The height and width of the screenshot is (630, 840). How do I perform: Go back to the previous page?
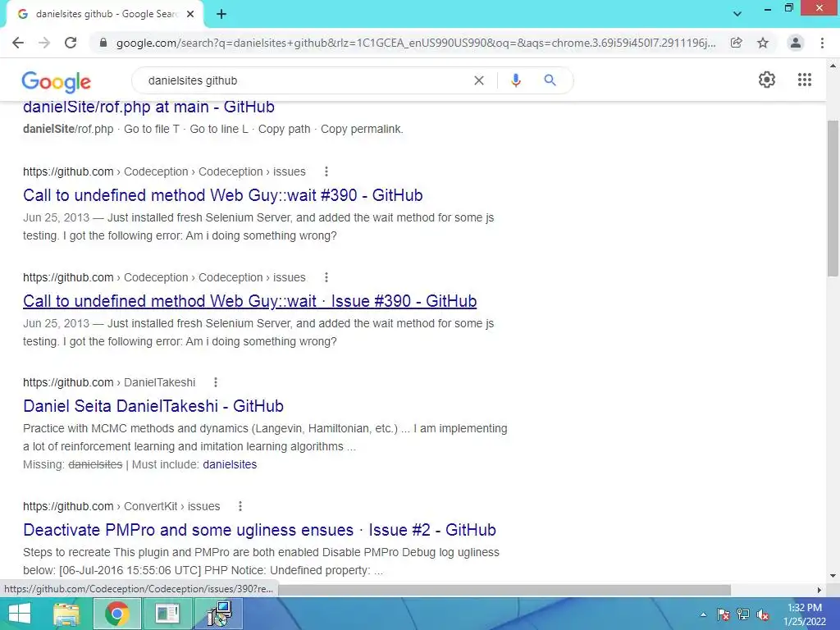pos(18,43)
